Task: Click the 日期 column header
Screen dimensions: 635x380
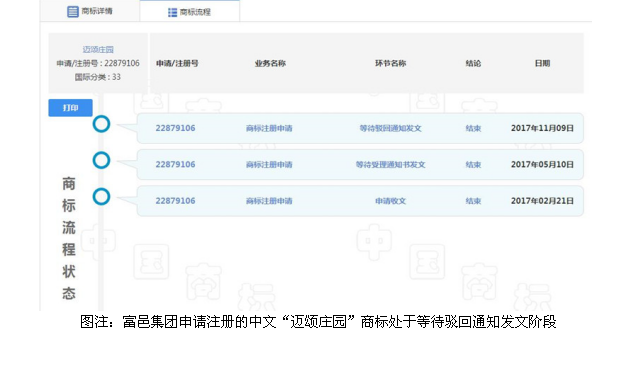Action: 542,63
